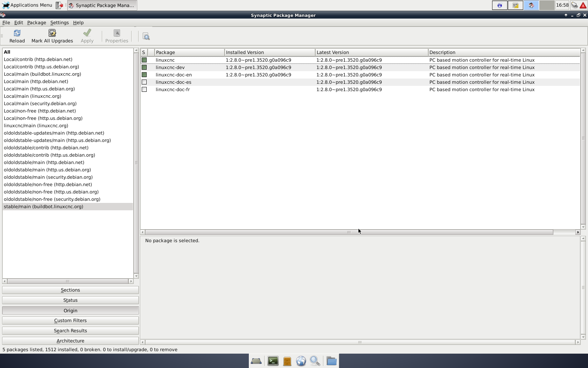588x368 pixels.
Task: Open the File menu
Action: (x=6, y=22)
